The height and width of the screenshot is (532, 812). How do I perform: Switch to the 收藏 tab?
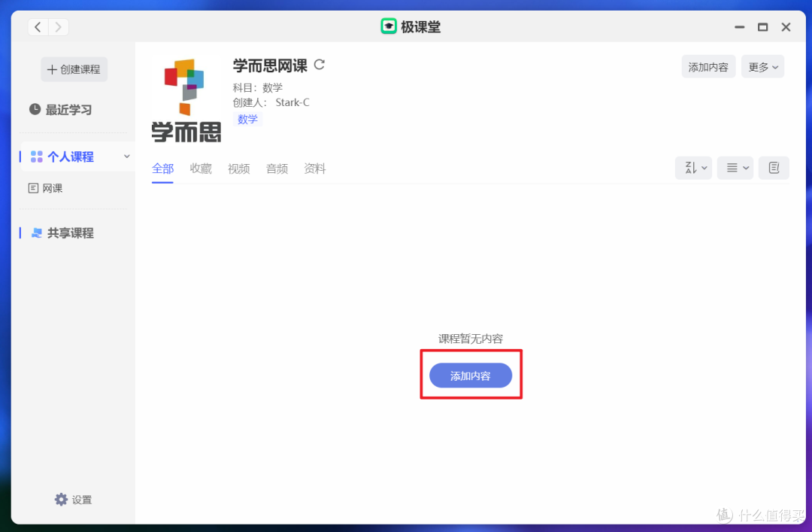tap(201, 169)
